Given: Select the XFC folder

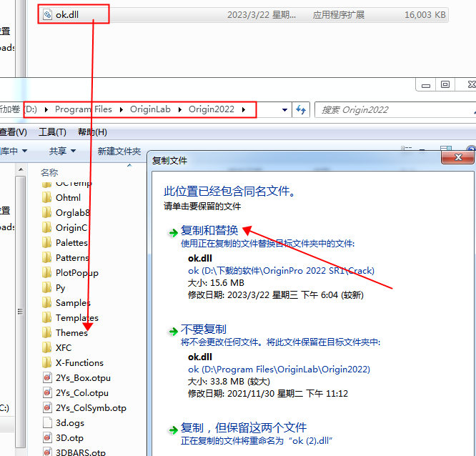Looking at the screenshot, I should (x=64, y=347).
